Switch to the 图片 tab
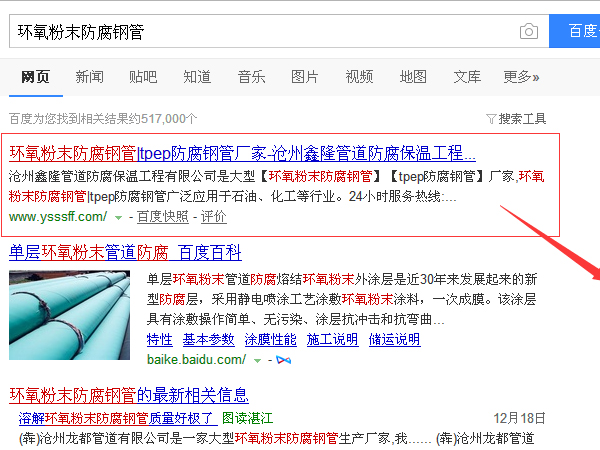Viewport: 600px width, 450px height. point(305,77)
